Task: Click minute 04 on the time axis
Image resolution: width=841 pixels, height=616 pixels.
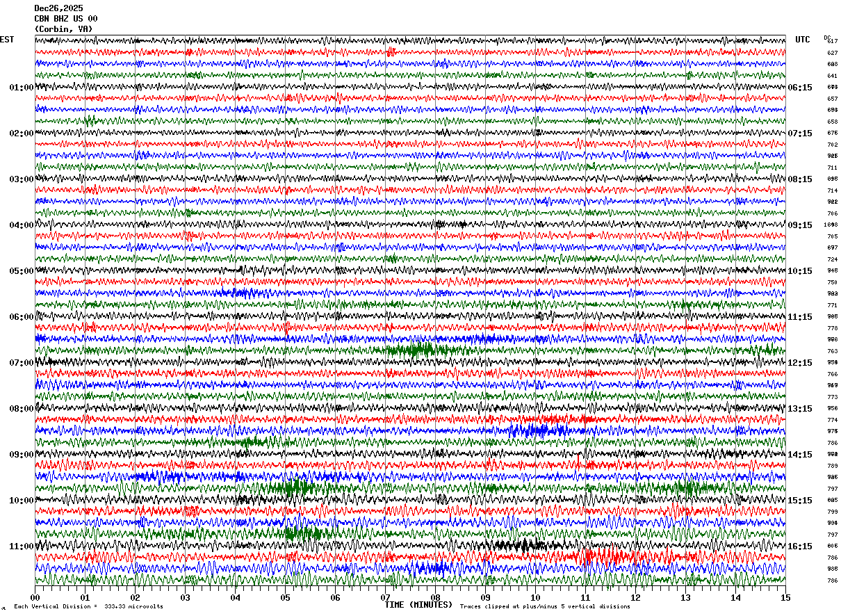Action: coord(236,597)
